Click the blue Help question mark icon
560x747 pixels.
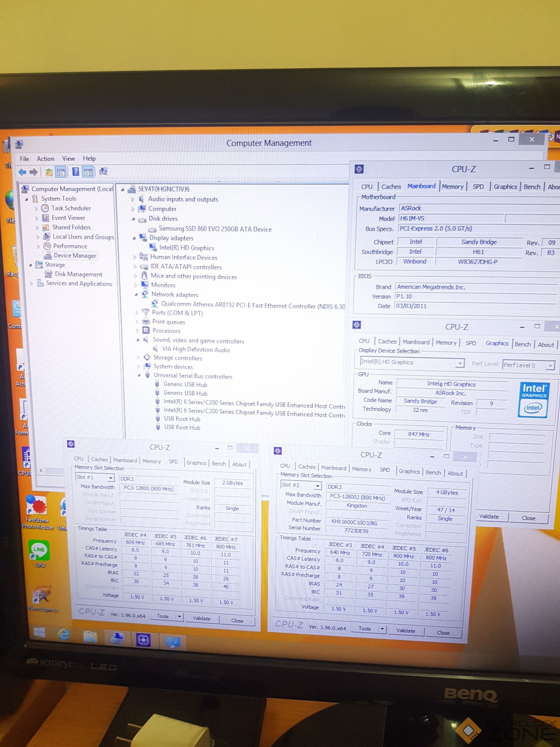tap(75, 172)
